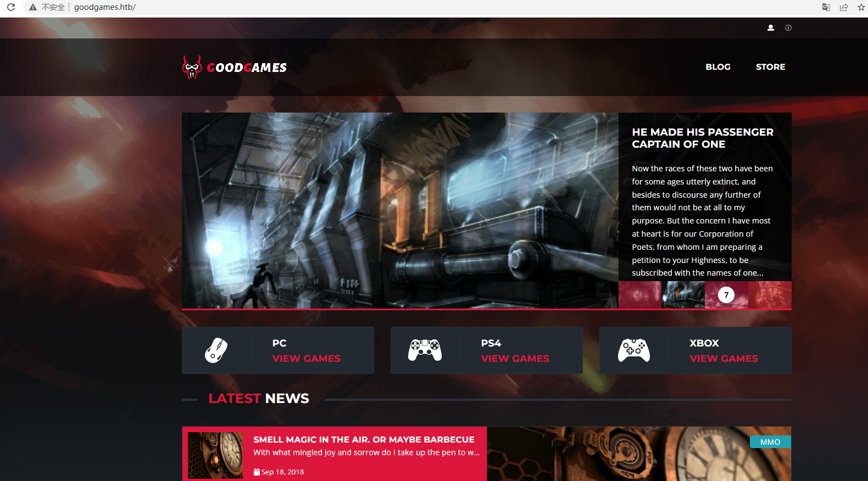Click the PC mouse icon
The image size is (868, 481).
click(216, 350)
